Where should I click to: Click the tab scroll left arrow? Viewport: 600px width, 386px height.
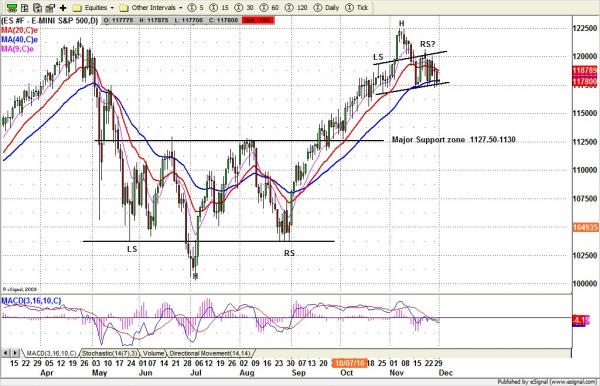6,353
